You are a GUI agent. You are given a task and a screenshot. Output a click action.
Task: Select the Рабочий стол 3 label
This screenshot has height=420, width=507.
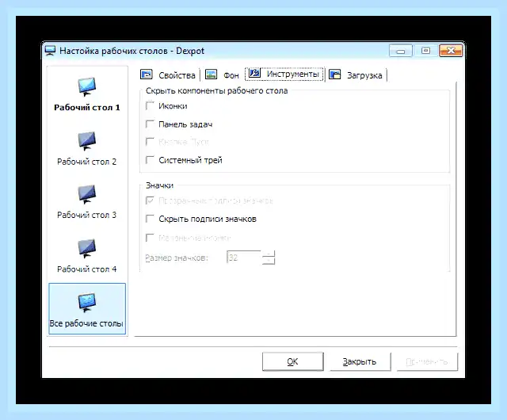click(86, 215)
